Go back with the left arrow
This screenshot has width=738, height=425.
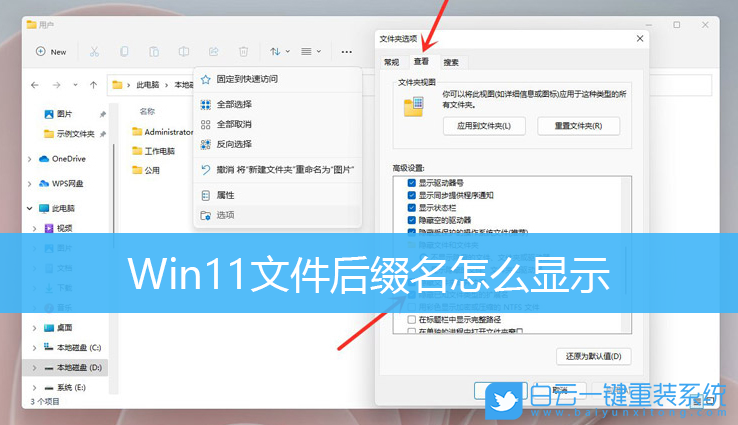(x=35, y=85)
